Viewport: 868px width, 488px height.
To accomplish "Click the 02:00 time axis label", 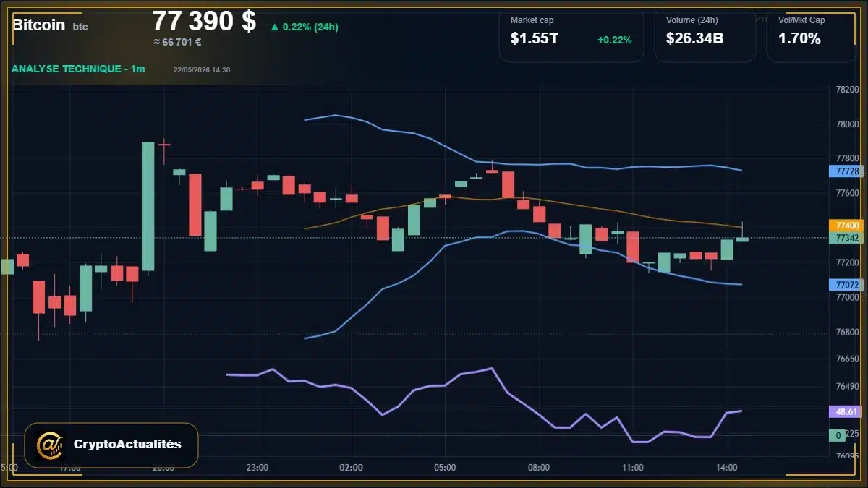I will click(351, 468).
